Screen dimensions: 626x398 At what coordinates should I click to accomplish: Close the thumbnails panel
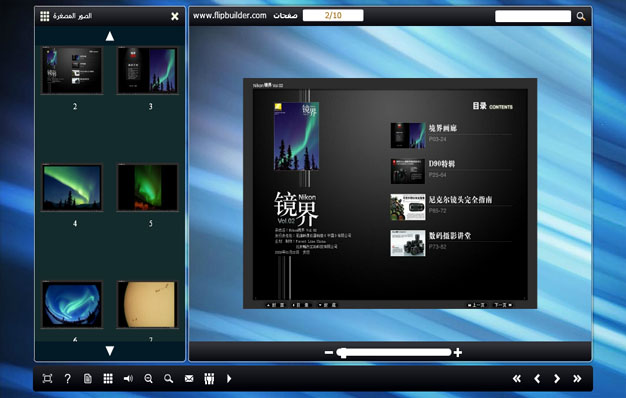(175, 16)
